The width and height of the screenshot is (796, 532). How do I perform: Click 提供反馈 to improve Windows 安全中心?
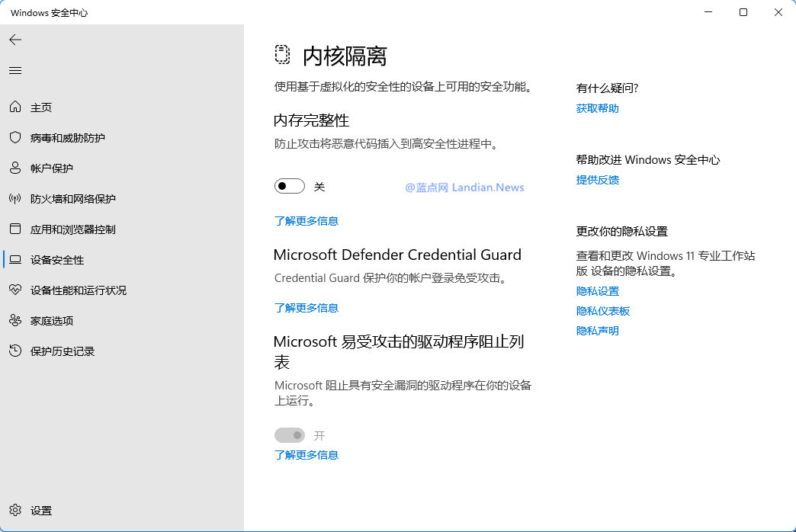pos(598,179)
